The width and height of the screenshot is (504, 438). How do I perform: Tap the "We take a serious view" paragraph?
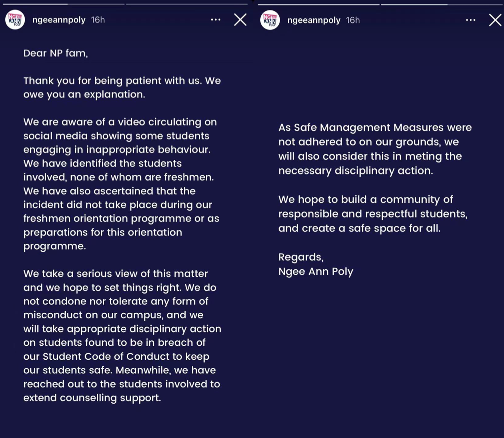click(x=122, y=336)
